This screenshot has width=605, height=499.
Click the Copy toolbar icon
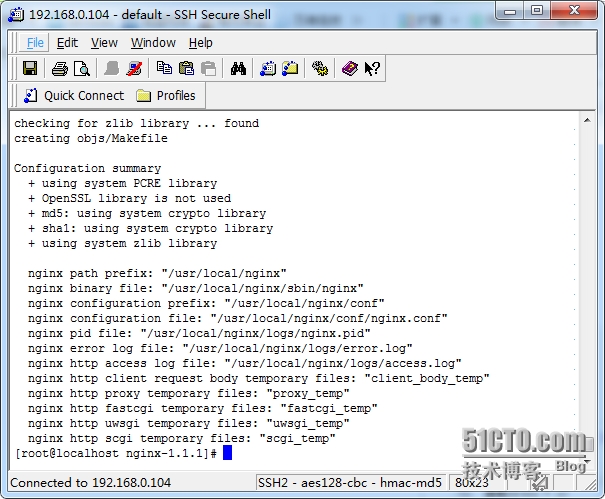coord(164,68)
